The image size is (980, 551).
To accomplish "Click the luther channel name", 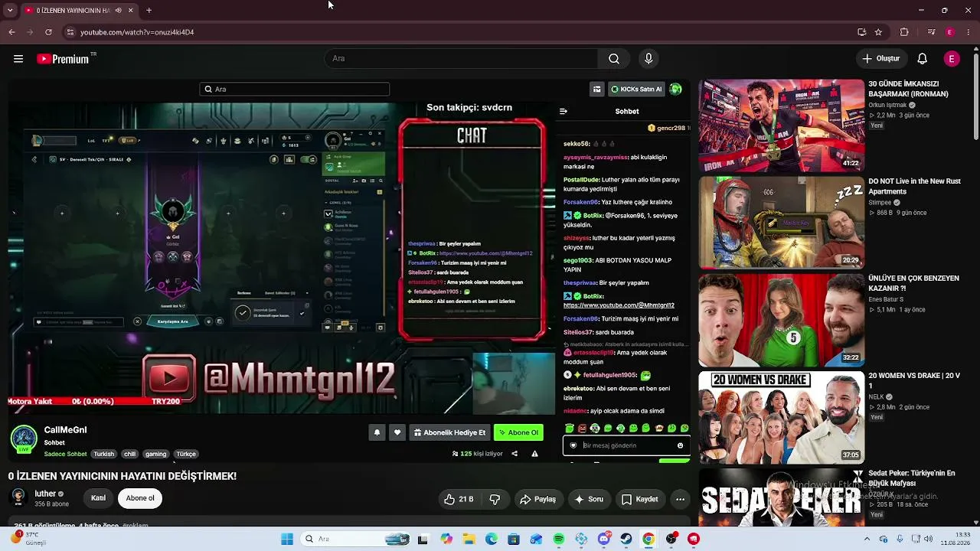I will [x=45, y=494].
